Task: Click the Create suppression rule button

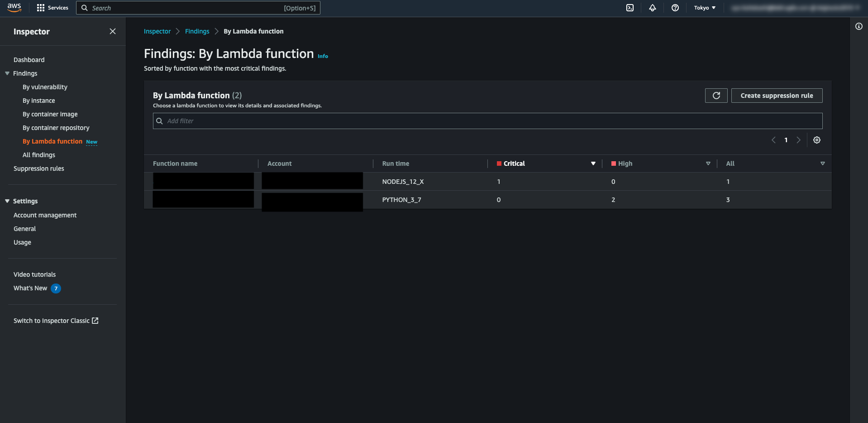Action: coord(777,96)
